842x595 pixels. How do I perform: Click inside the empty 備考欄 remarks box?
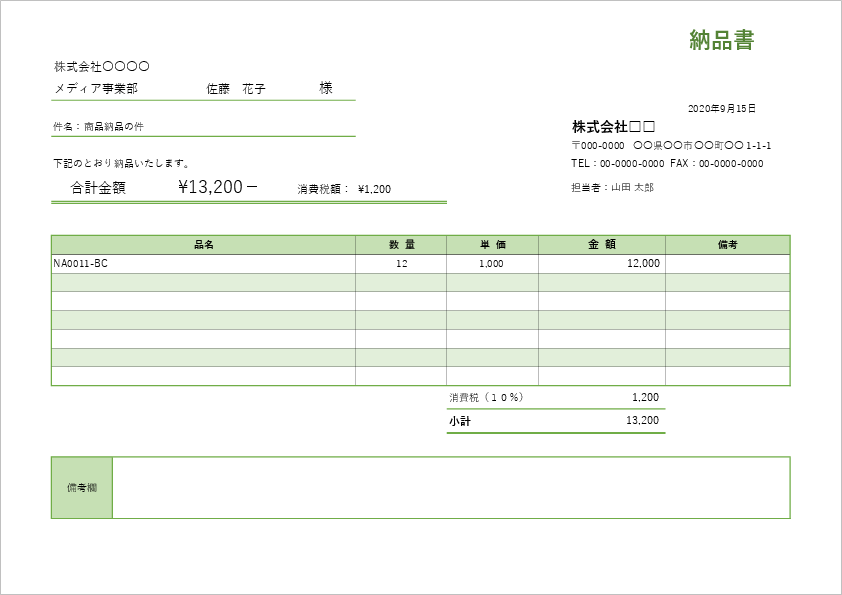click(450, 488)
